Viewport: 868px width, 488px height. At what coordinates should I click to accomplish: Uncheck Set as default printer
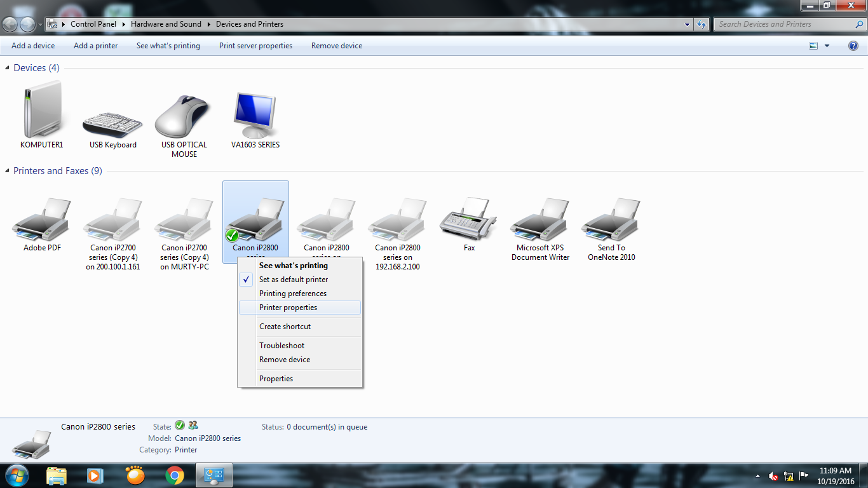(x=293, y=280)
